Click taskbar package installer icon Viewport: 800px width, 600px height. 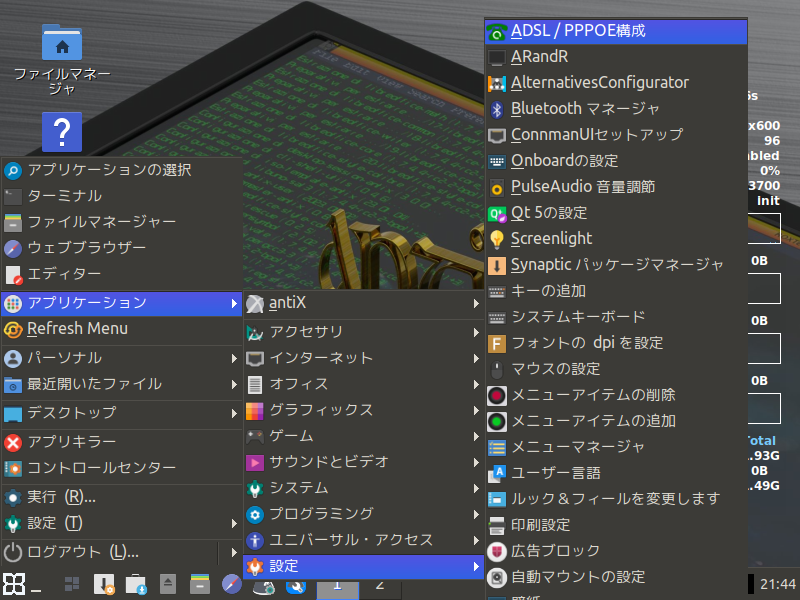pos(104,585)
